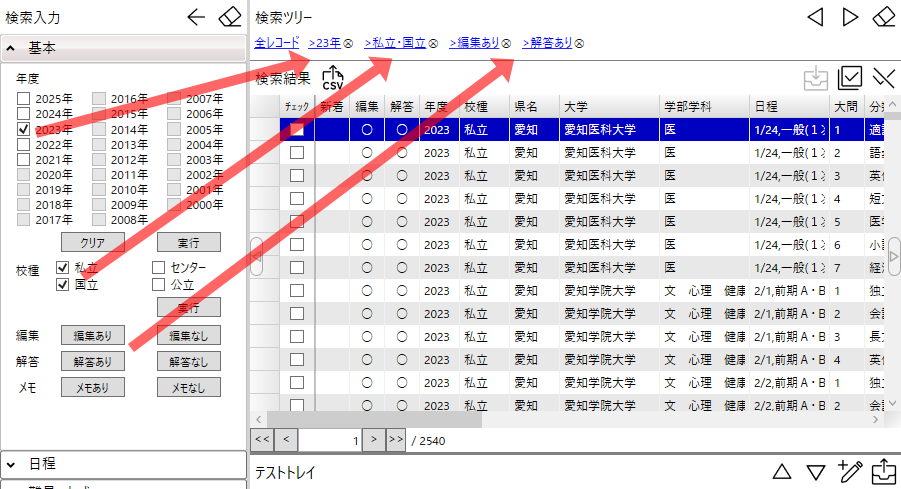Click the right triangle in 検索ツリー header
This screenshot has width=901, height=489.
tap(850, 17)
